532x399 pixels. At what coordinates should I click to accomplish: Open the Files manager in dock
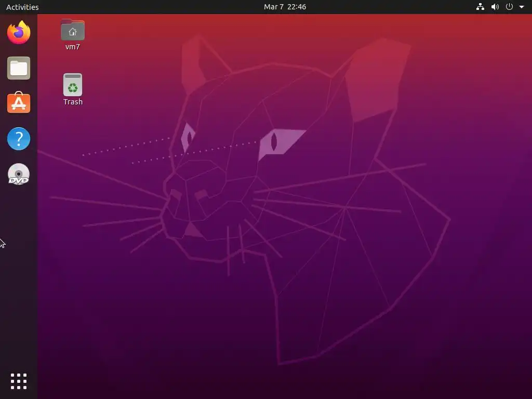pos(19,68)
